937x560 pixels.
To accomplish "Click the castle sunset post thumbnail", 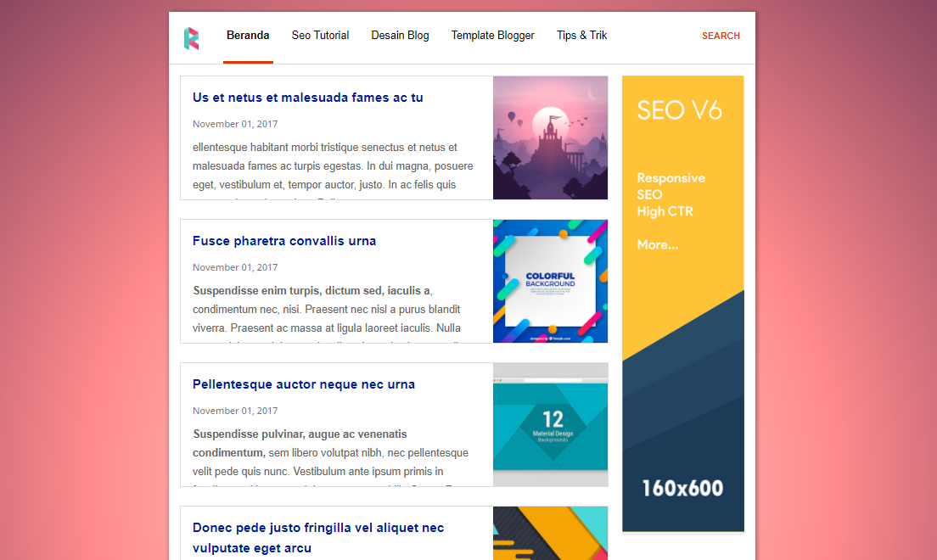I will point(550,137).
